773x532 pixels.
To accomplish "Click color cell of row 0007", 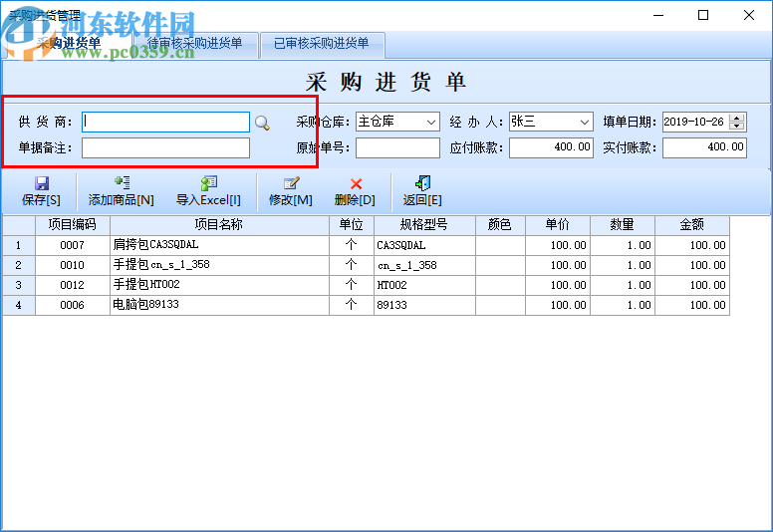I will [x=500, y=245].
